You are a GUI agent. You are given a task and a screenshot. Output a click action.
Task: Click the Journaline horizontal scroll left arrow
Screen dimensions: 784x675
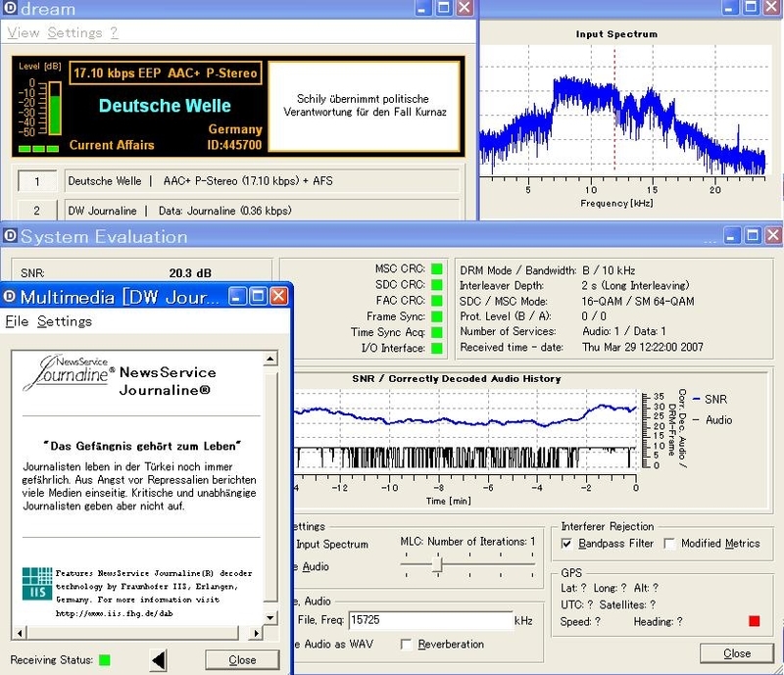click(20, 633)
